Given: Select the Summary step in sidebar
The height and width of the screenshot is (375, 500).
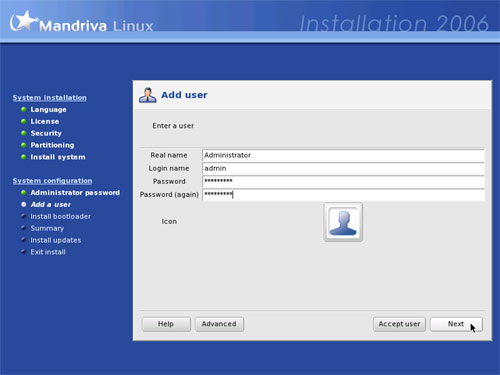Looking at the screenshot, I should (47, 228).
